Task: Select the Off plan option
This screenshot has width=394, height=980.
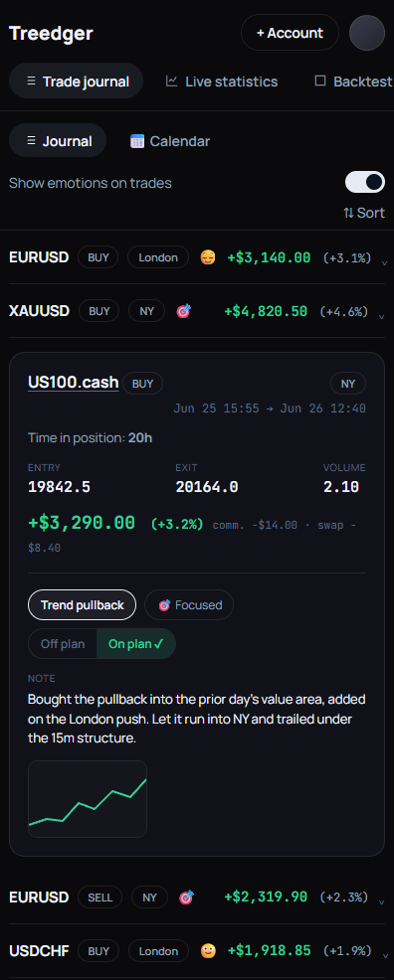Action: (63, 644)
